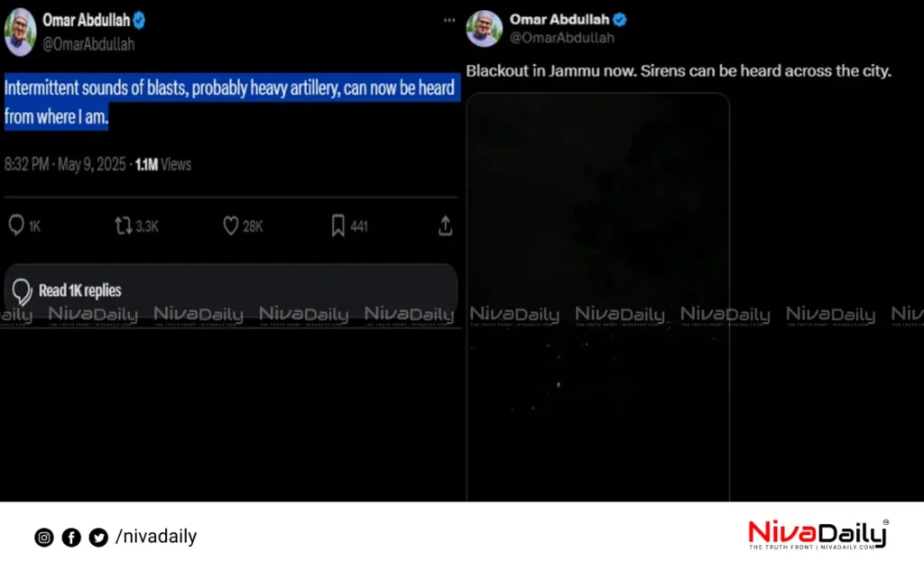Click the retweet arrows icon
Viewport: 924px width, 571px height.
[123, 226]
